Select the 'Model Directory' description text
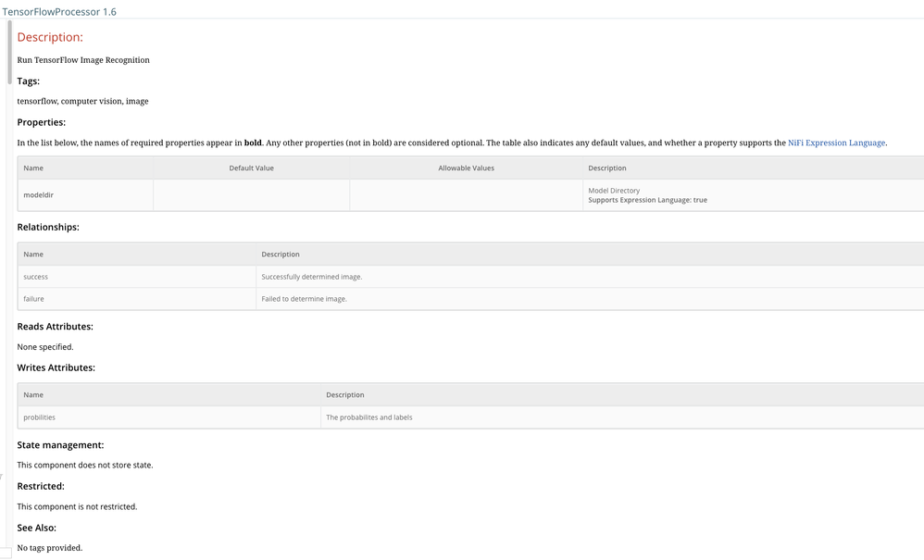924x560 pixels. (x=614, y=190)
